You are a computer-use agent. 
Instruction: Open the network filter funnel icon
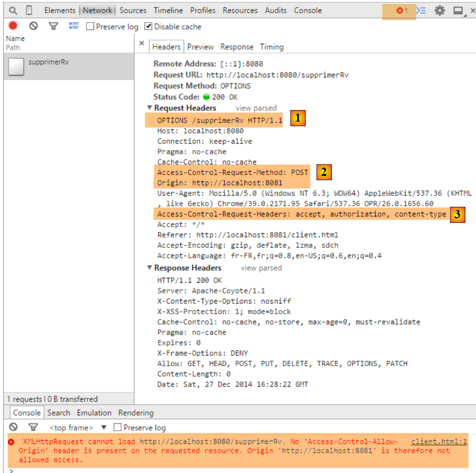pyautogui.click(x=53, y=26)
